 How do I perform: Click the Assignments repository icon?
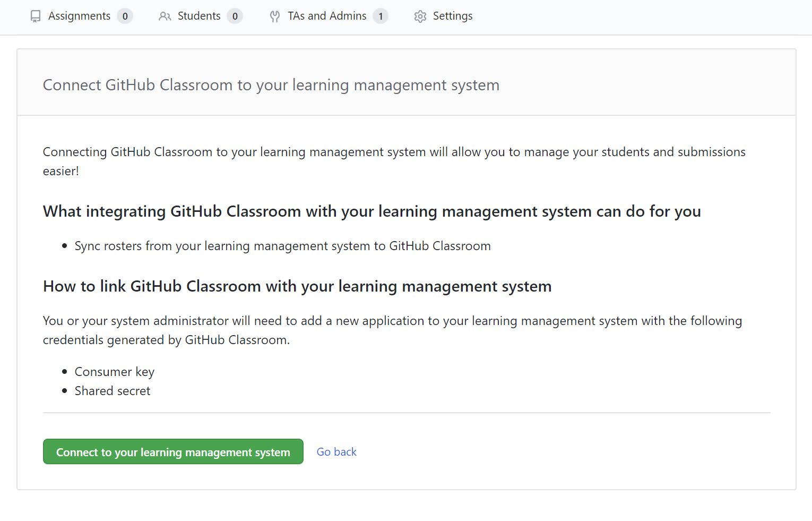pos(36,16)
